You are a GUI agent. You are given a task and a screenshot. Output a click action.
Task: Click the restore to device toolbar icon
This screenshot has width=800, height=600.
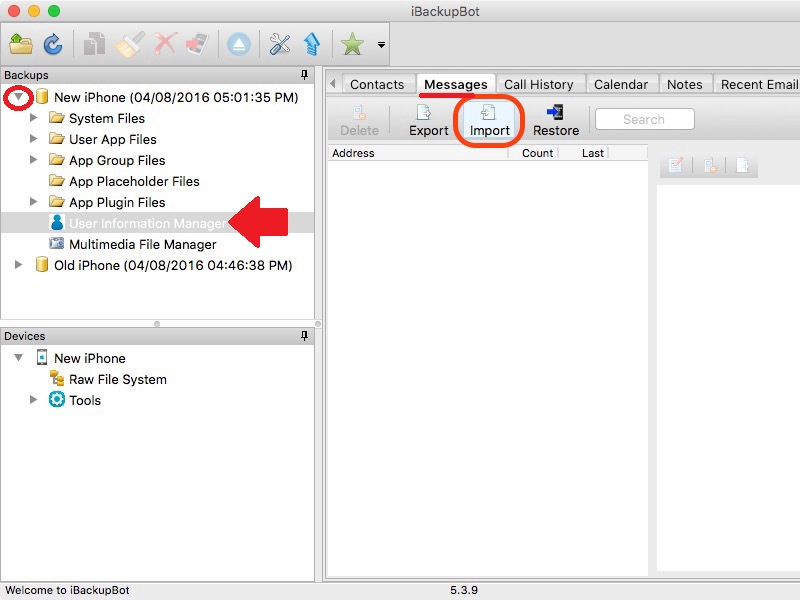pos(197,44)
